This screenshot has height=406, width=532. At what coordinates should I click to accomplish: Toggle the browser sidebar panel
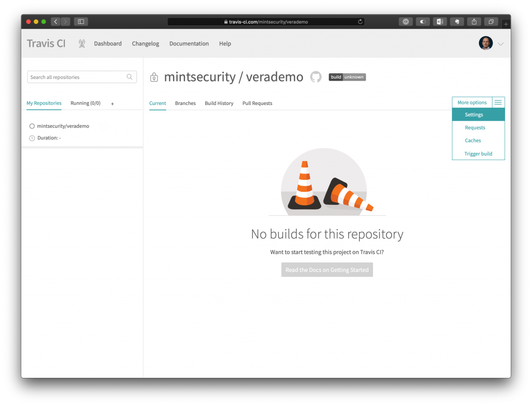(x=81, y=21)
